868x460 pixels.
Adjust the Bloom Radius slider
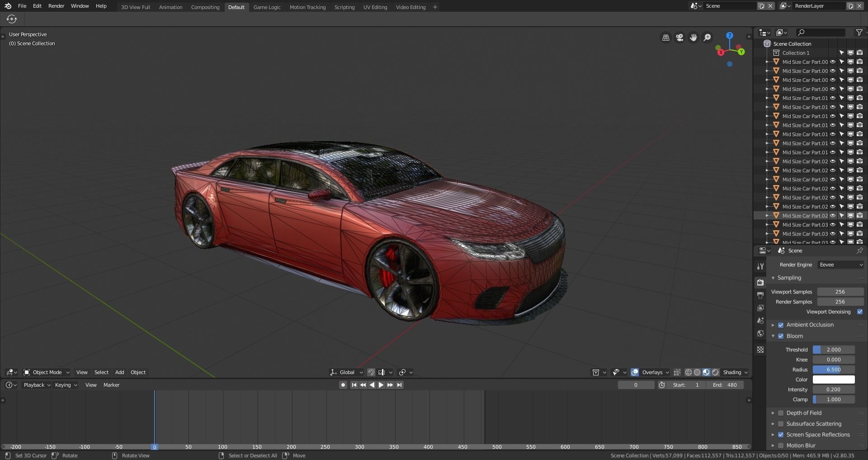(834, 370)
